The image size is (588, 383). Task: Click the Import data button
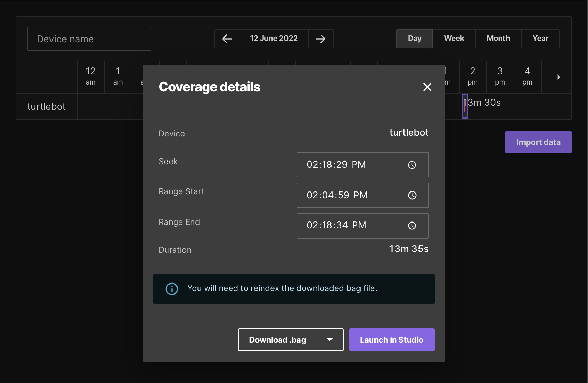click(538, 142)
